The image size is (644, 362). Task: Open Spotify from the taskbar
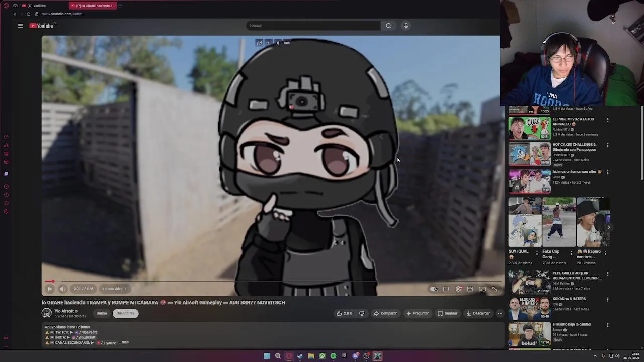[x=333, y=356]
